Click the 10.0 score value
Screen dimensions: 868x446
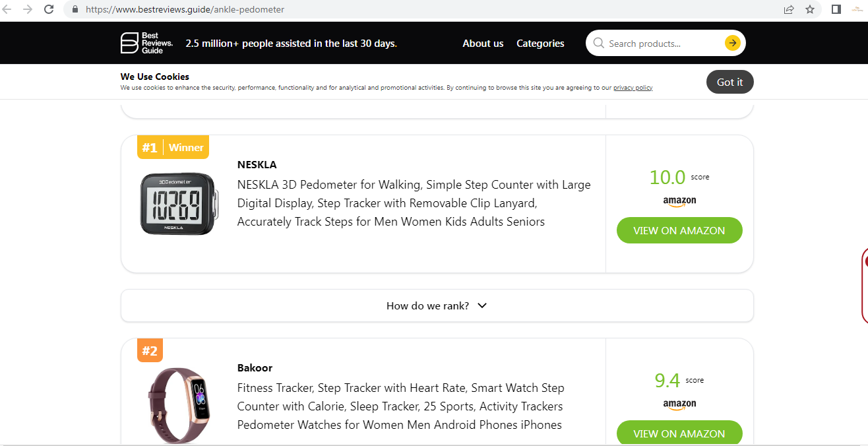coord(667,177)
